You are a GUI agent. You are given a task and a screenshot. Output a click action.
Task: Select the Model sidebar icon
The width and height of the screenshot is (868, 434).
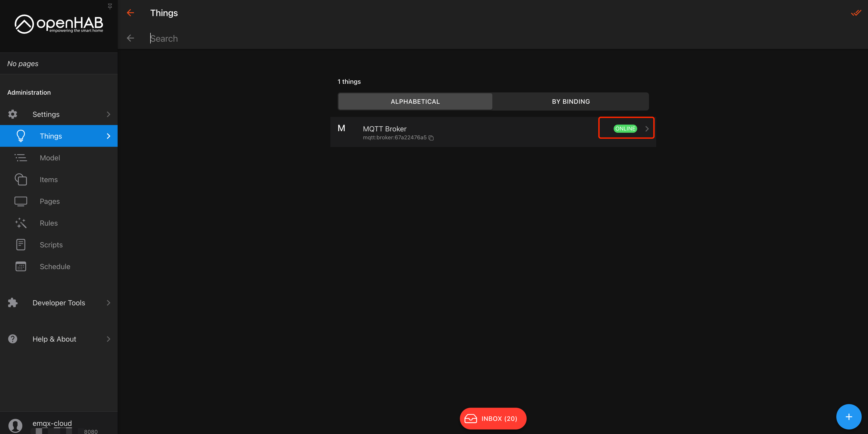tap(21, 157)
